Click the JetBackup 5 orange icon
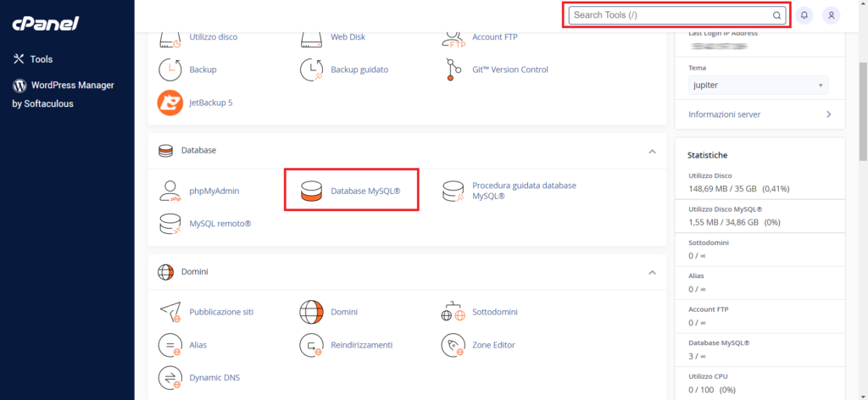The image size is (868, 400). point(170,103)
